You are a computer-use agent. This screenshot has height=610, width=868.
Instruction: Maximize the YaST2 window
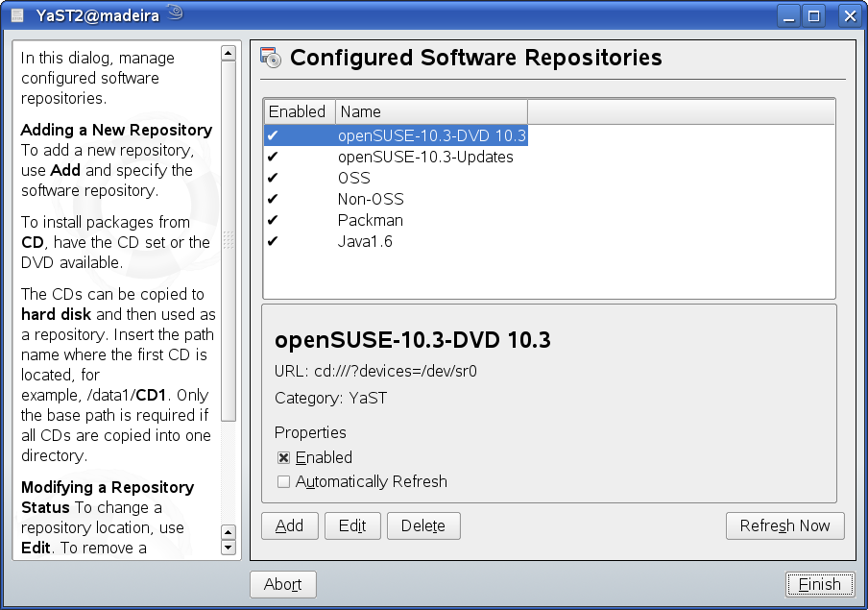(x=814, y=15)
